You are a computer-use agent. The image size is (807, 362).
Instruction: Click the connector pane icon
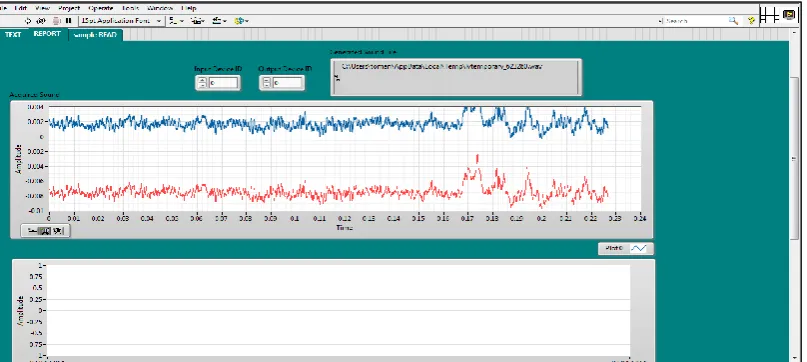coord(769,15)
